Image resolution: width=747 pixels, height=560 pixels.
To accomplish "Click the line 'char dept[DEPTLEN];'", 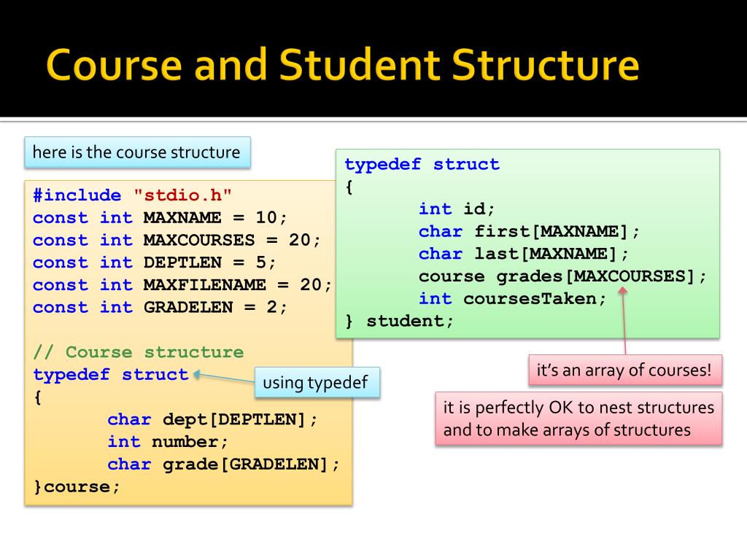I will click(212, 419).
